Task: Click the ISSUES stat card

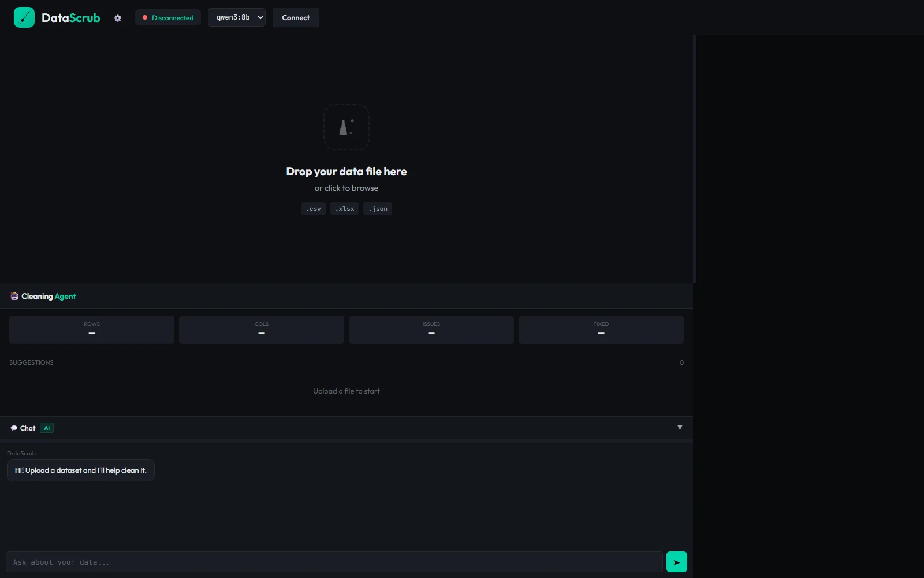Action: coord(431,329)
